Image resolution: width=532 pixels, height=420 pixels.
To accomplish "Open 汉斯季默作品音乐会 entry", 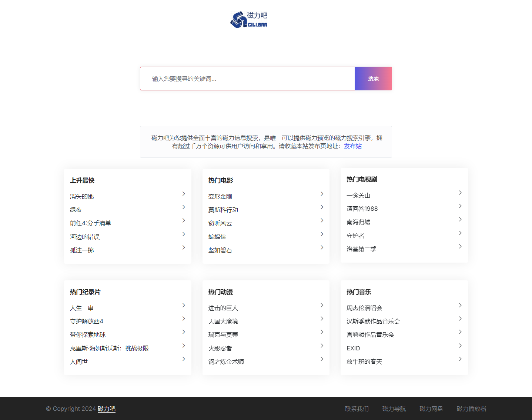I will (373, 321).
